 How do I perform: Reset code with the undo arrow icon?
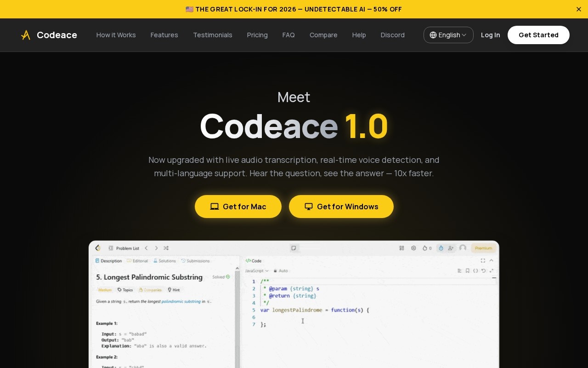[483, 271]
